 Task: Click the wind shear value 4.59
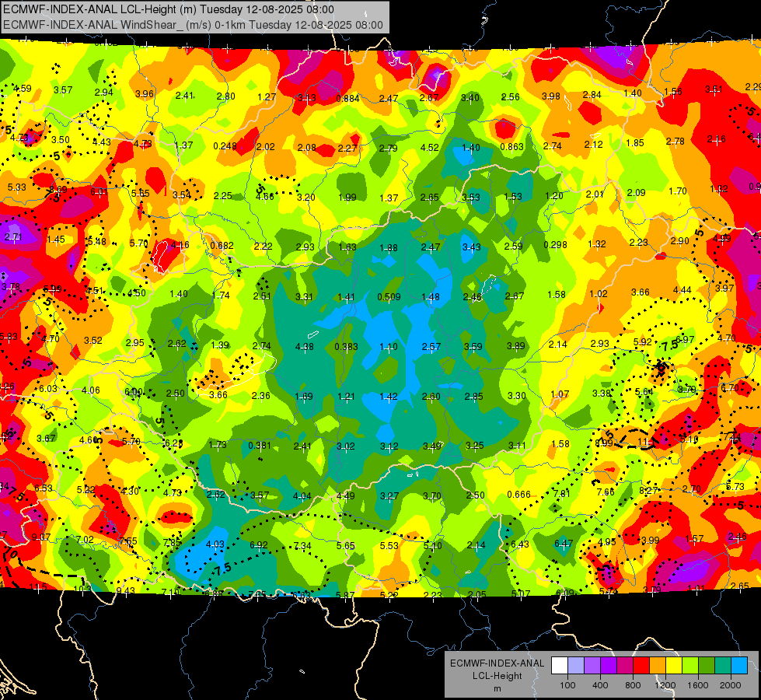coord(23,89)
